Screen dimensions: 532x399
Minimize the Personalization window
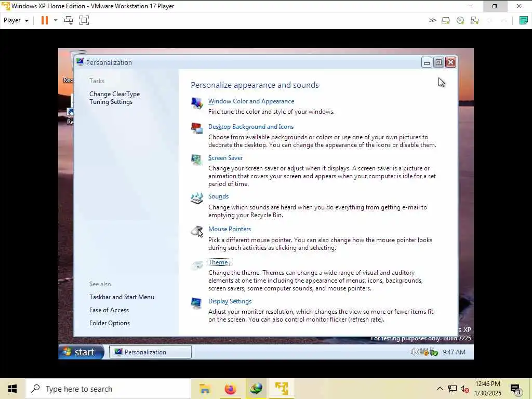[427, 62]
